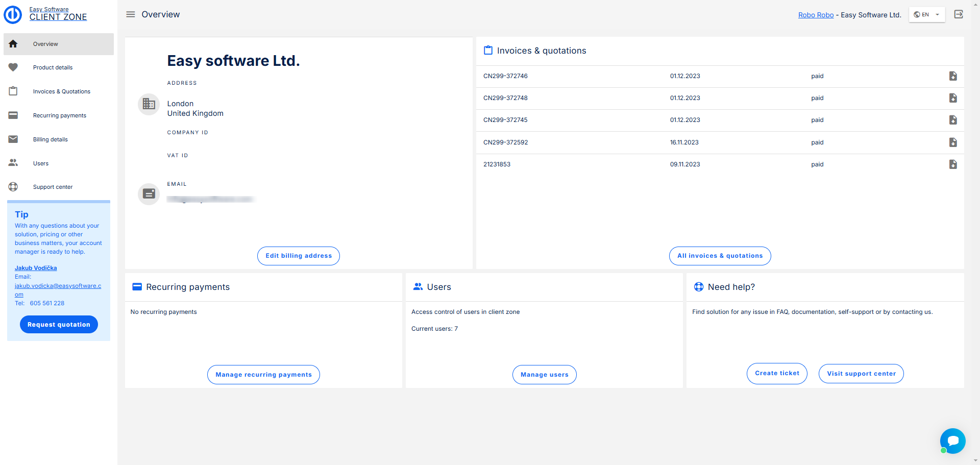Image resolution: width=980 pixels, height=465 pixels.
Task: Click Edit billing address button
Action: click(299, 256)
